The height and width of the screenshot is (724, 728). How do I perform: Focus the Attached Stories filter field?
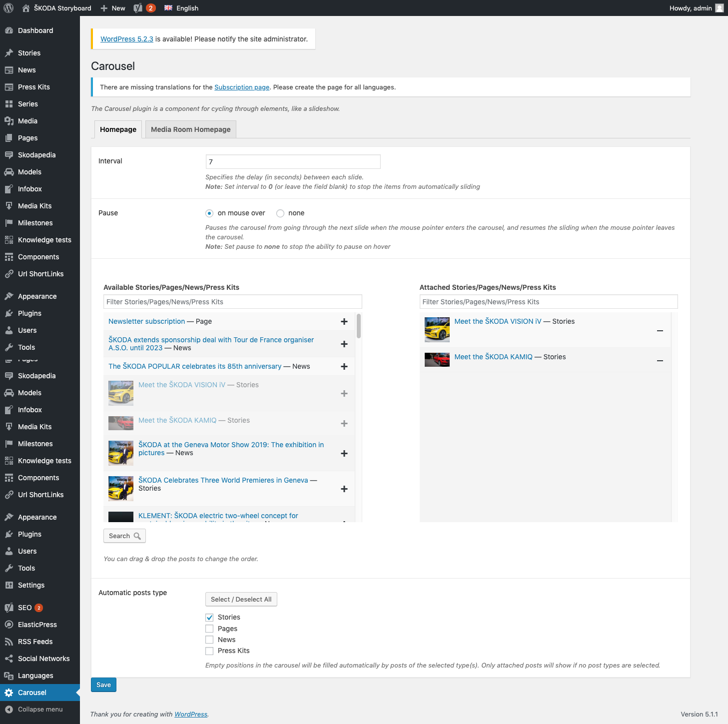point(549,302)
